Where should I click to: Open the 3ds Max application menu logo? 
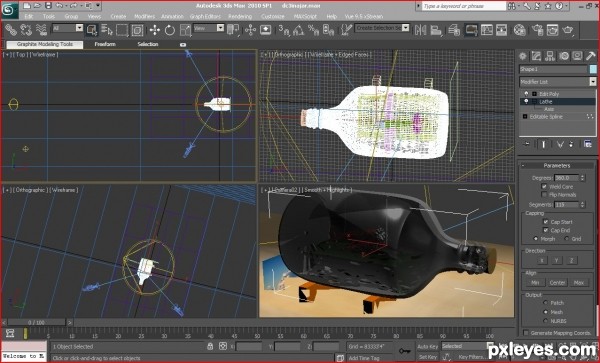pyautogui.click(x=10, y=10)
